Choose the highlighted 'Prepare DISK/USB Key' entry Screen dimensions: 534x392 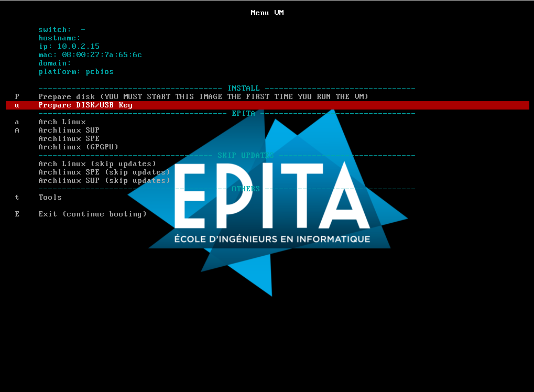(267, 105)
